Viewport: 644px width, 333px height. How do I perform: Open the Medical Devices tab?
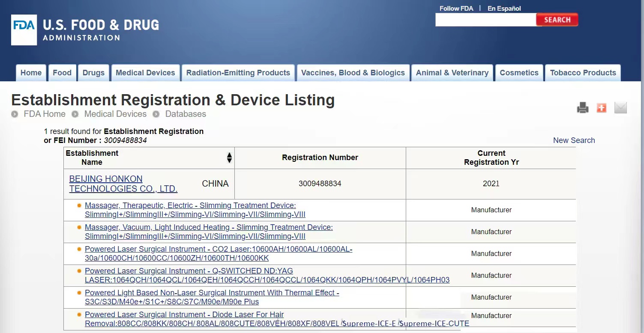tap(145, 73)
